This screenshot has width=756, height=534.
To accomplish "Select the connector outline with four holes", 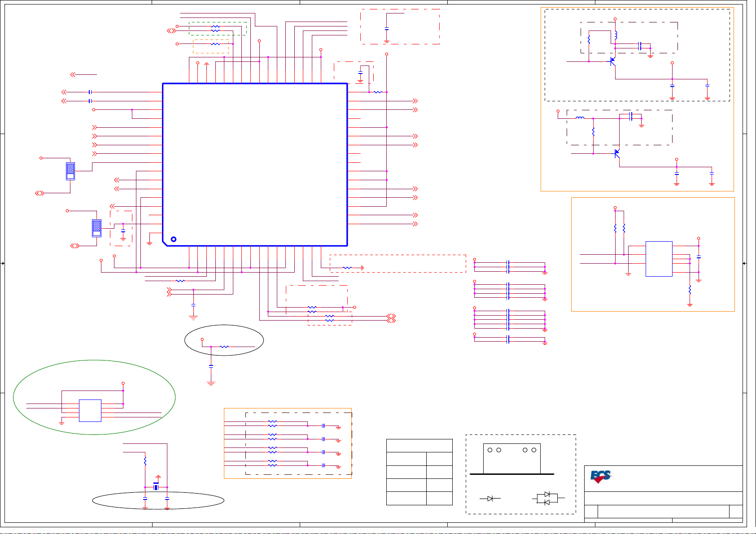I will pos(512,458).
